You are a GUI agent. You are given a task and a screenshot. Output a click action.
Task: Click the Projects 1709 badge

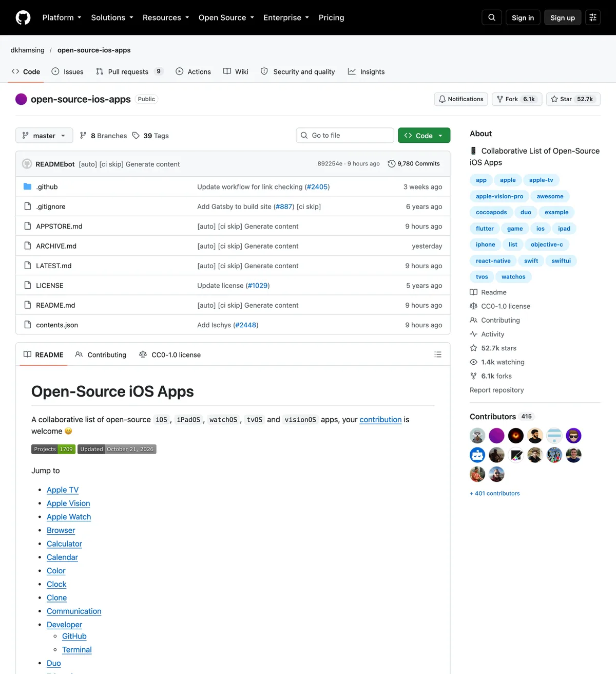[53, 449]
